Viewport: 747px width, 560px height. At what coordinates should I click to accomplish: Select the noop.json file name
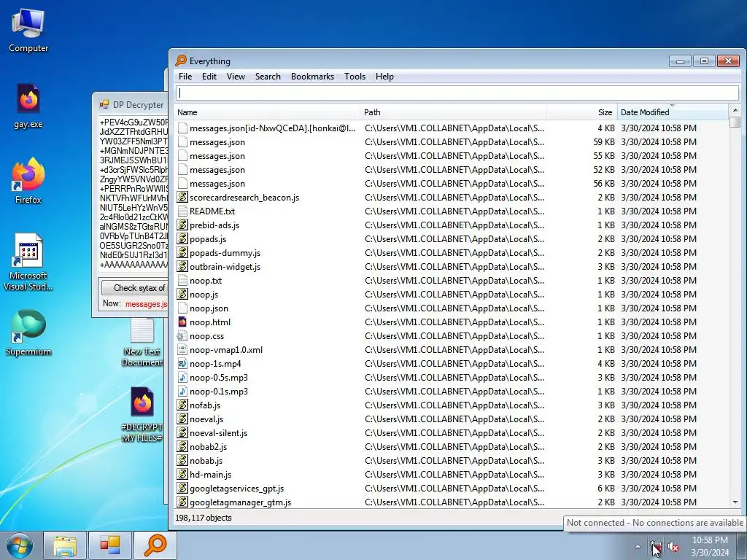coord(209,308)
